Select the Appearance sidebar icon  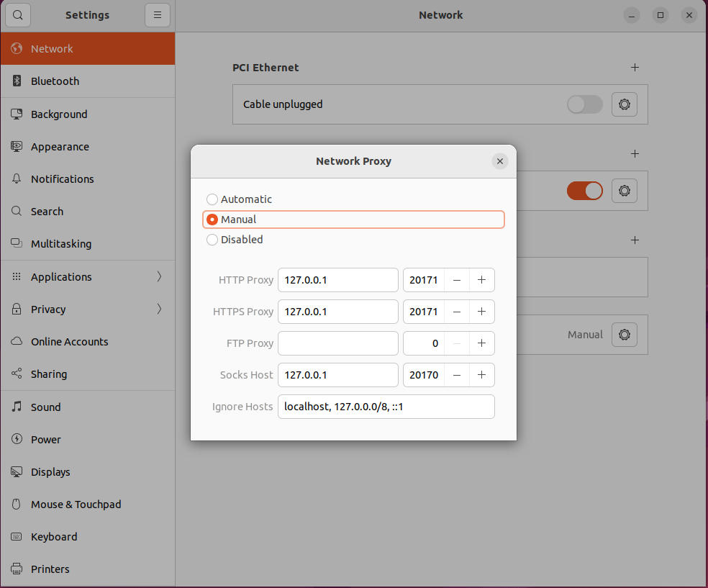pos(16,146)
